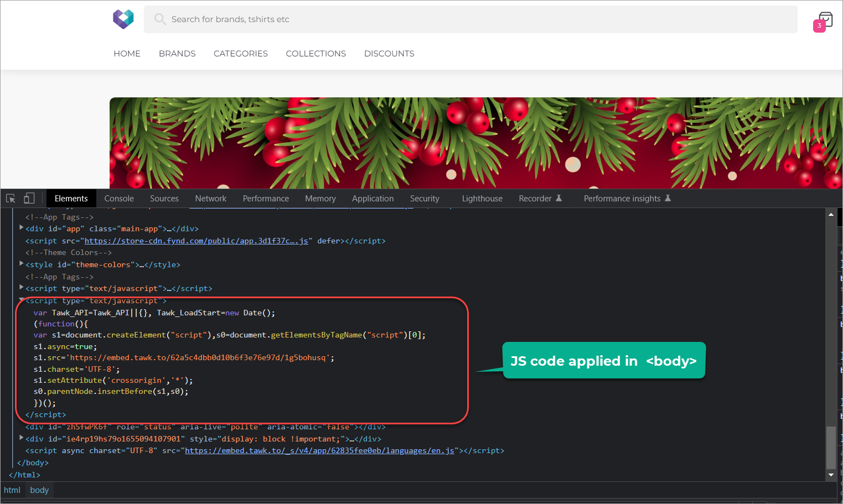Image resolution: width=843 pixels, height=504 pixels.
Task: Select the closing </html> tag line
Action: pos(24,475)
